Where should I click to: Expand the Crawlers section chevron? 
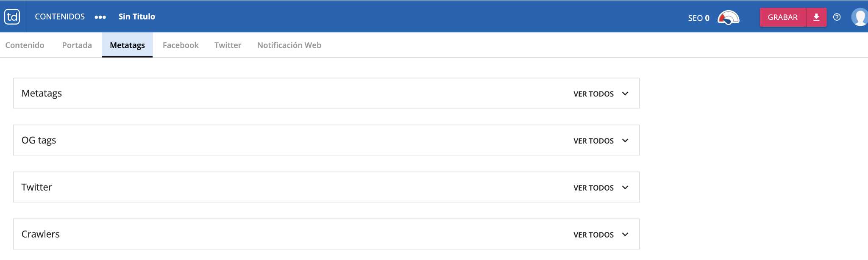coord(625,235)
